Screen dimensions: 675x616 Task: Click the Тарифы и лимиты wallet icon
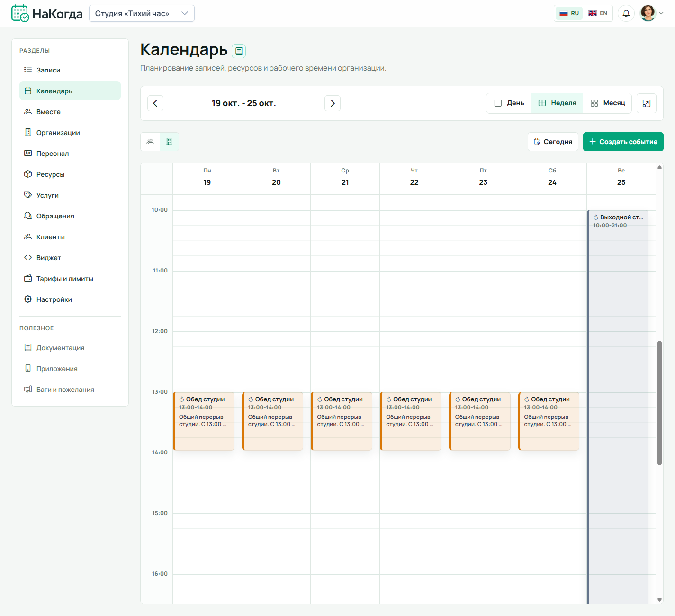[x=28, y=278]
